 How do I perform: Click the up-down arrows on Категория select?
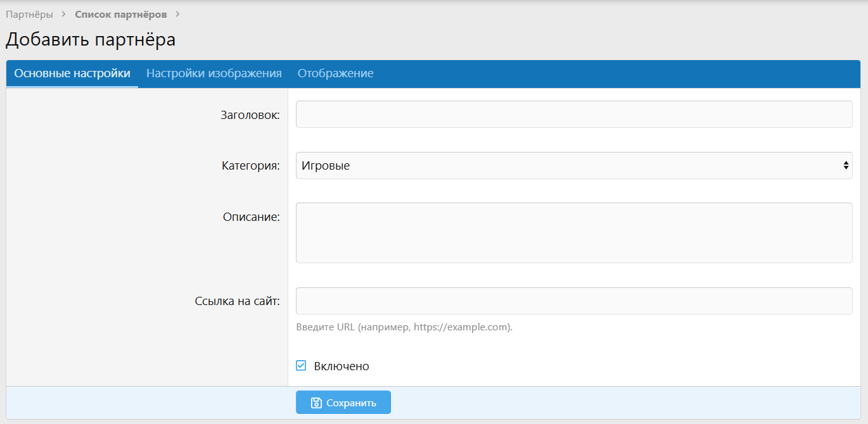846,166
